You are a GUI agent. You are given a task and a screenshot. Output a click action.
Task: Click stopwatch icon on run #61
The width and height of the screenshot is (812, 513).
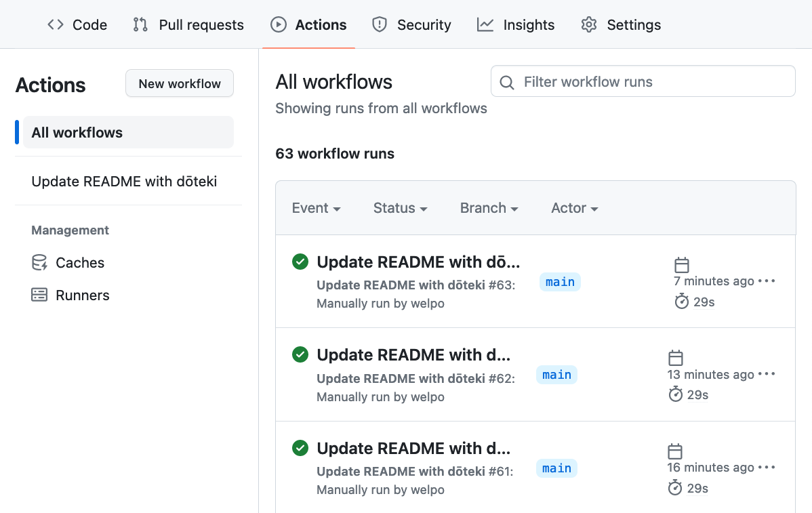[675, 488]
